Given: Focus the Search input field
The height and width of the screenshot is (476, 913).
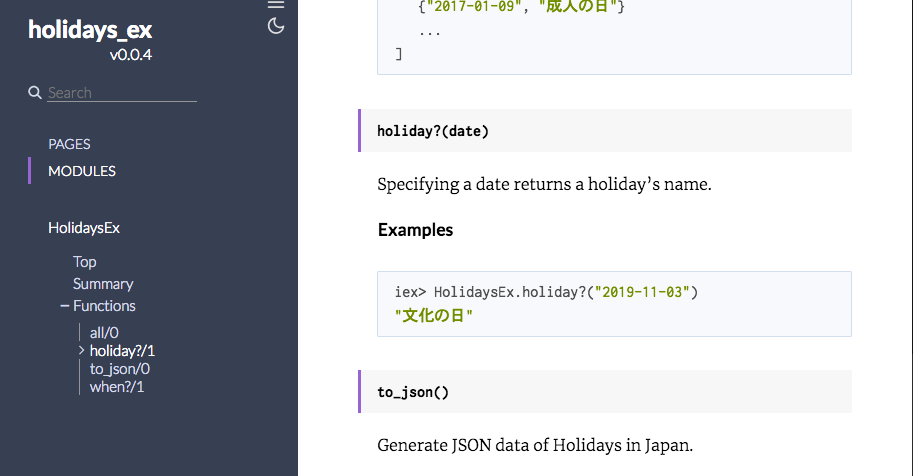Looking at the screenshot, I should pos(122,93).
